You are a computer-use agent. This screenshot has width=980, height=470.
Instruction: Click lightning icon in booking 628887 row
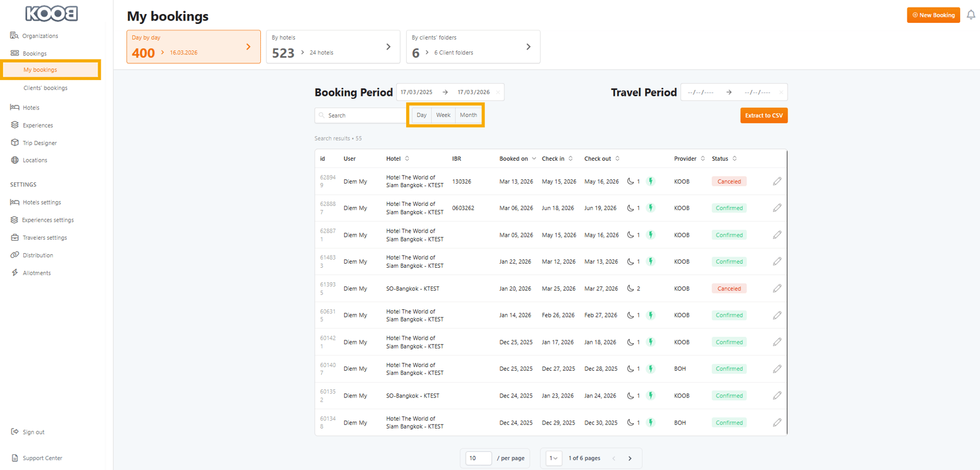tap(651, 208)
